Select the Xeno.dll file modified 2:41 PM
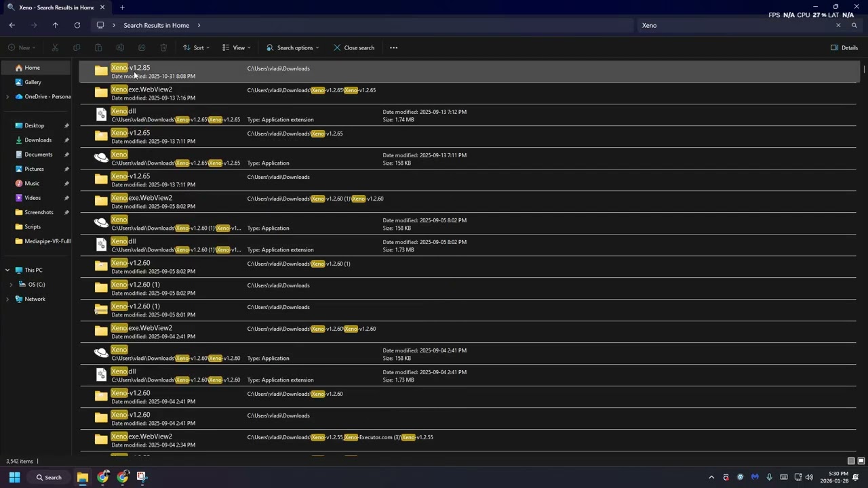 pos(468,375)
